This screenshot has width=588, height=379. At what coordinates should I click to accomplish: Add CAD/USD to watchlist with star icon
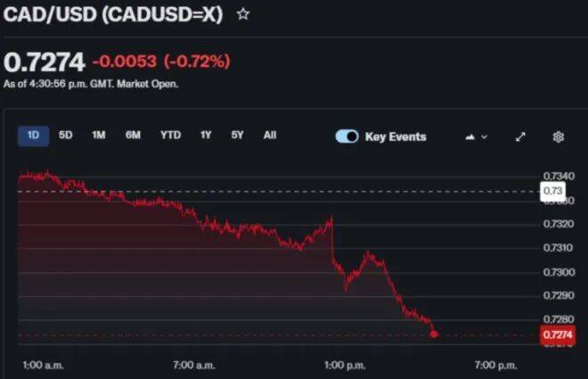tap(242, 15)
